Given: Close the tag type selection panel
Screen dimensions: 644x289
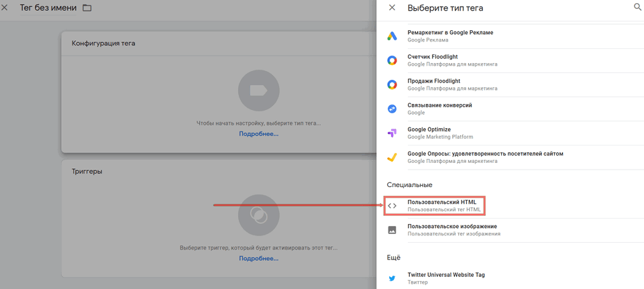Looking at the screenshot, I should (392, 8).
